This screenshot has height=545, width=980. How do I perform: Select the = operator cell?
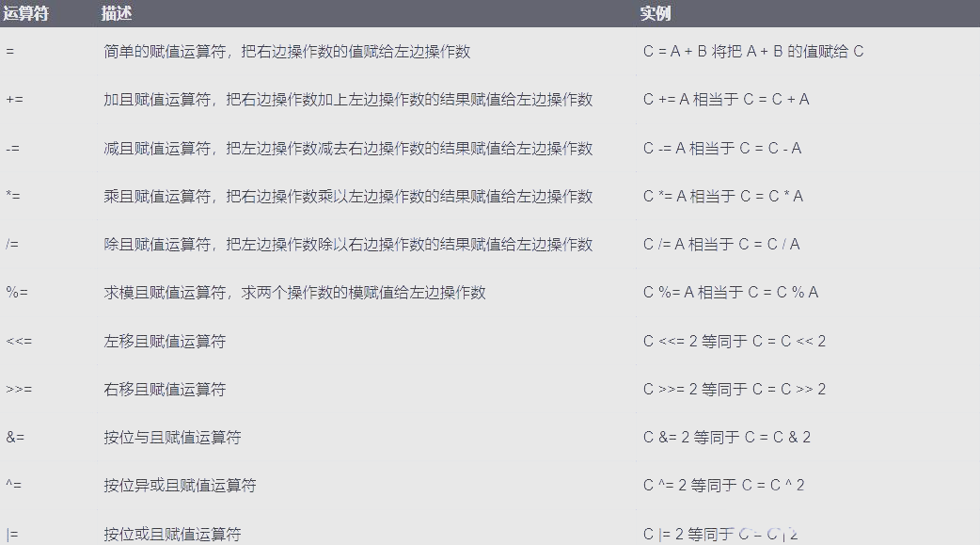pos(10,52)
